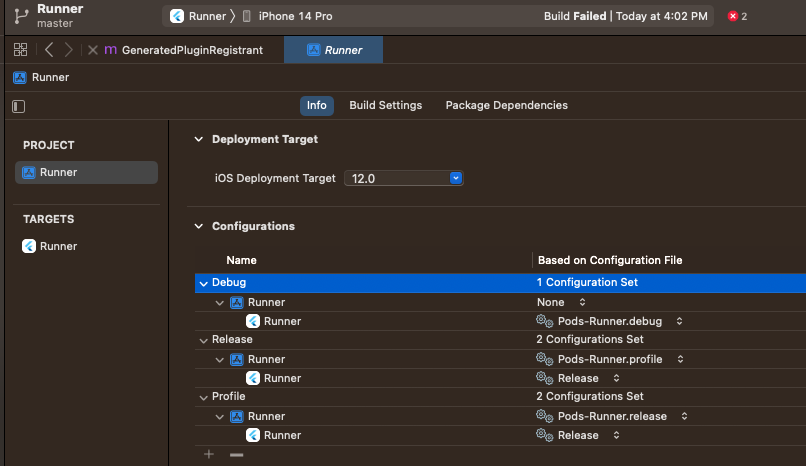Open the Build Settings tab

(x=386, y=105)
